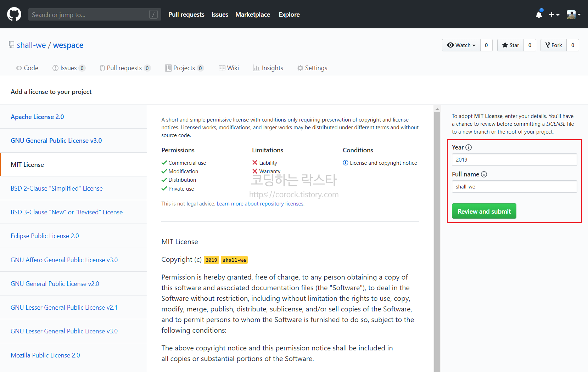Open the repository Pull requests tab
The image size is (588, 372).
[125, 68]
